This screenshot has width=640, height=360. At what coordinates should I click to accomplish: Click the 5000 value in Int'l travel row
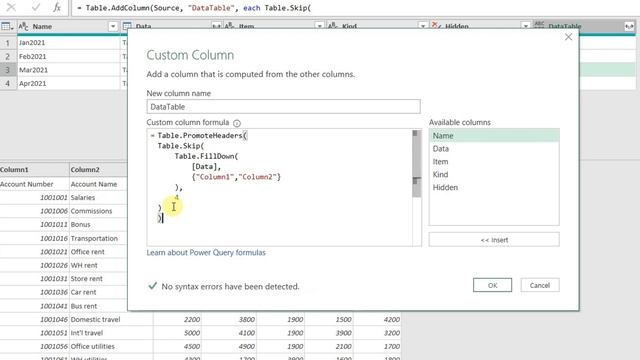[178, 333]
